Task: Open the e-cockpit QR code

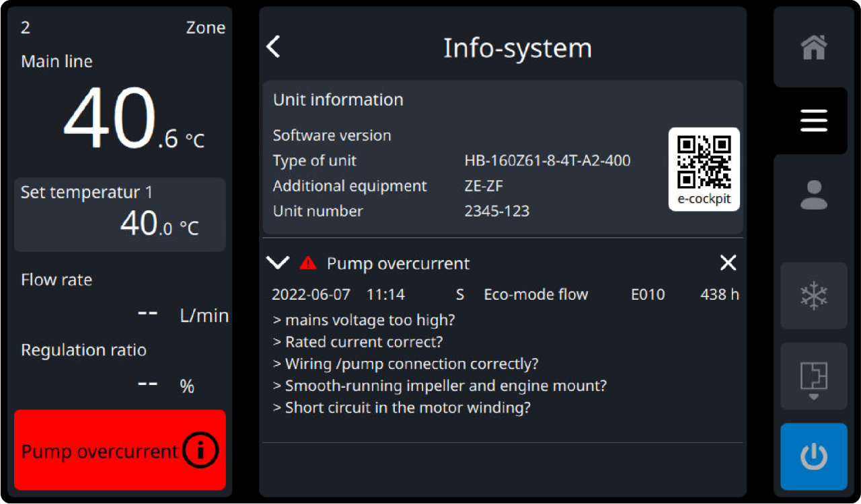Action: [x=704, y=169]
